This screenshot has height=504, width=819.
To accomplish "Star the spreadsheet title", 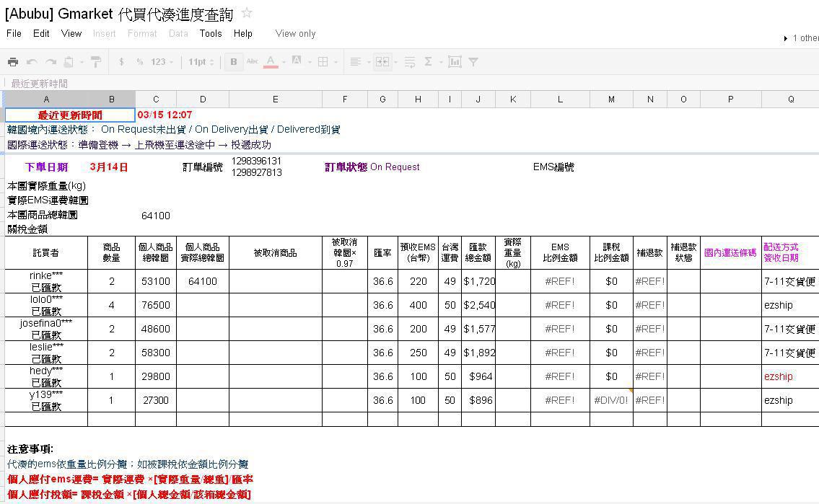I will pos(247,13).
